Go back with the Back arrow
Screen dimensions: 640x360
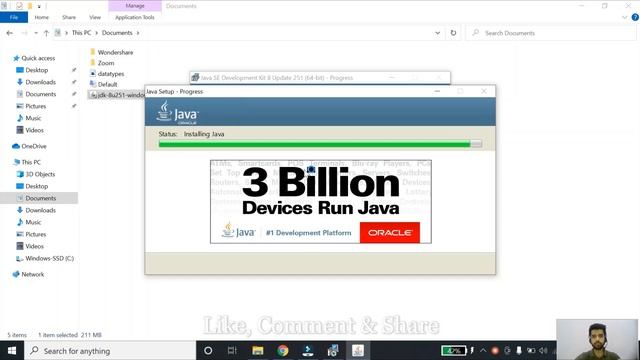[x=10, y=33]
